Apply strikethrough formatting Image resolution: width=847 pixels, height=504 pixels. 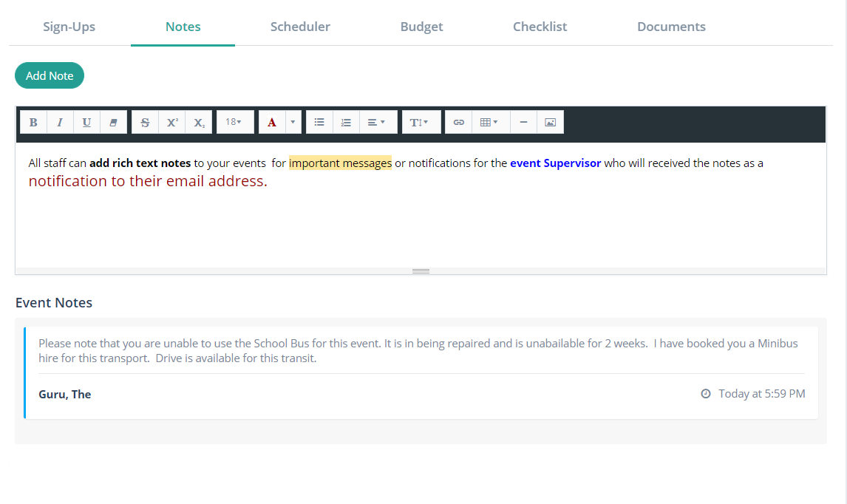(x=145, y=122)
